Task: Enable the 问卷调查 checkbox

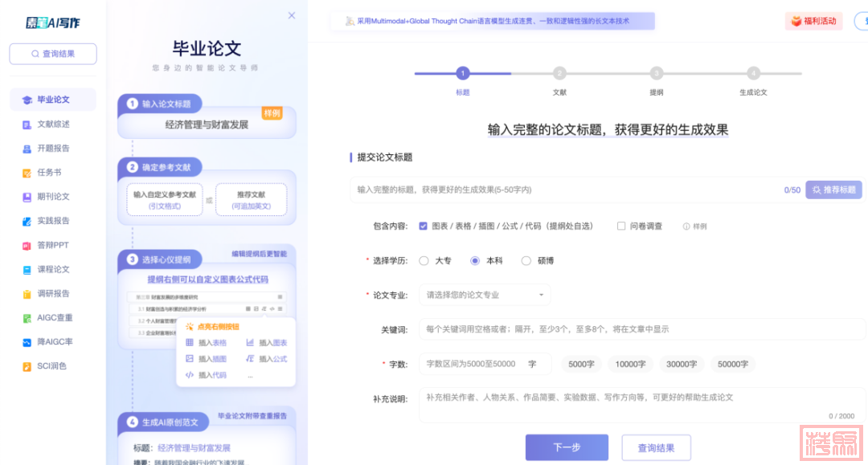Action: click(621, 226)
